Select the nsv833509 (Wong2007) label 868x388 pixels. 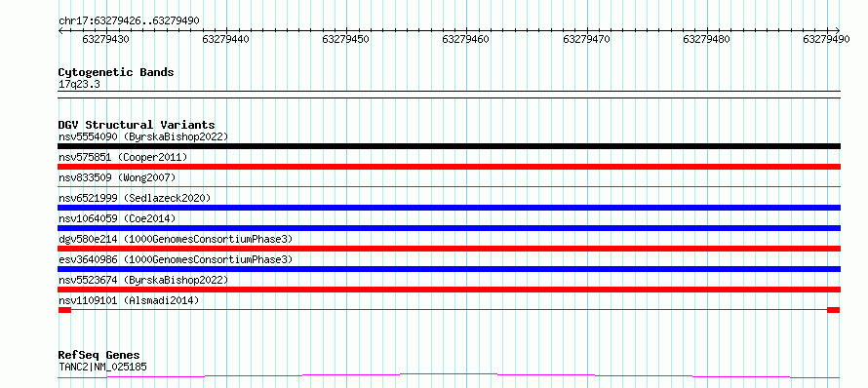pyautogui.click(x=117, y=177)
